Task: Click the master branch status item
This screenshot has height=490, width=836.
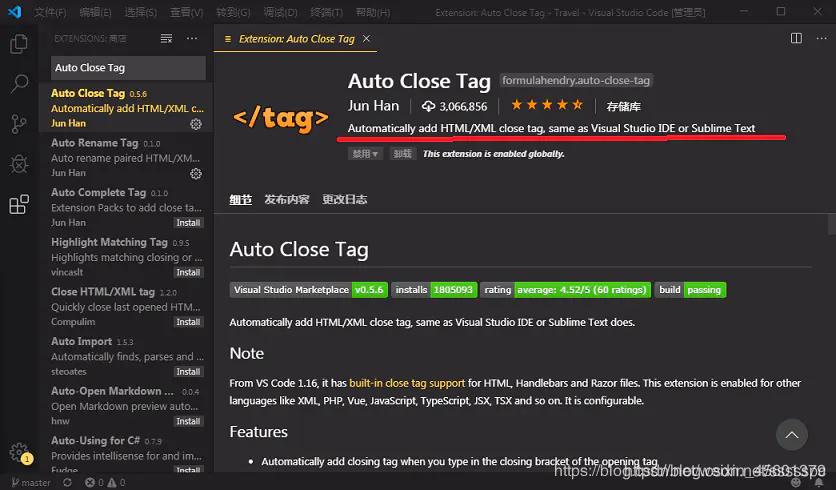Action: click(x=31, y=483)
